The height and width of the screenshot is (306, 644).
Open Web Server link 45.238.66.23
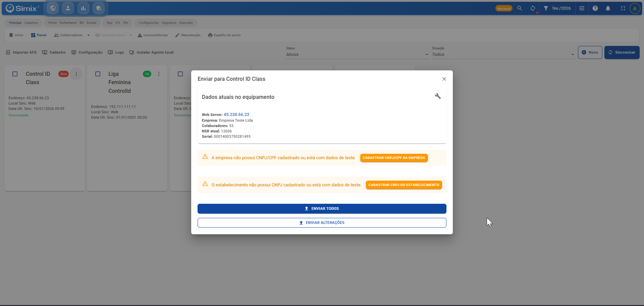click(236, 115)
